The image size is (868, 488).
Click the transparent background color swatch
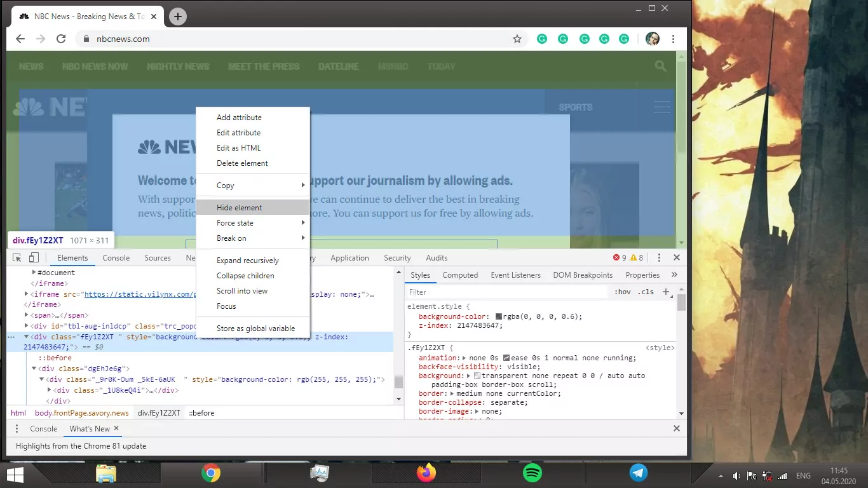tap(477, 376)
